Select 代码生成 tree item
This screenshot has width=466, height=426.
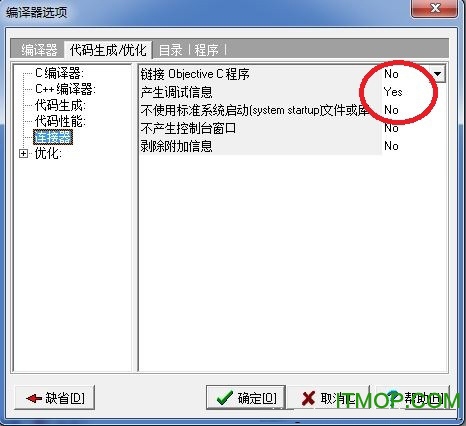point(60,105)
